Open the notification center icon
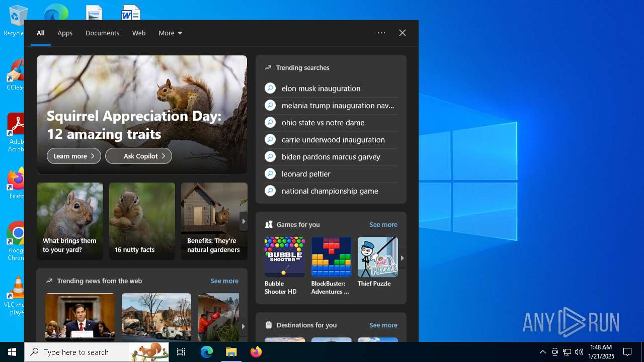Screen dimensions: 644x362 (x=627, y=352)
